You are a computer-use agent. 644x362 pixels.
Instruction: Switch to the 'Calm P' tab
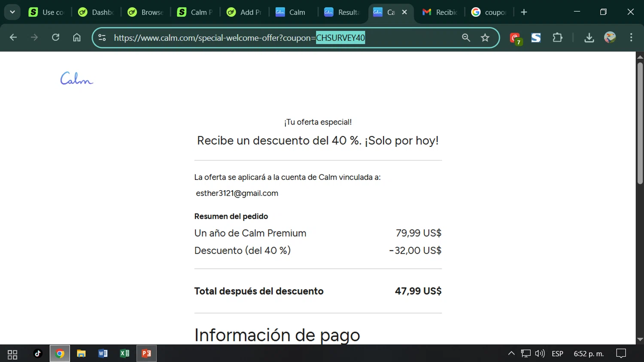(x=195, y=12)
